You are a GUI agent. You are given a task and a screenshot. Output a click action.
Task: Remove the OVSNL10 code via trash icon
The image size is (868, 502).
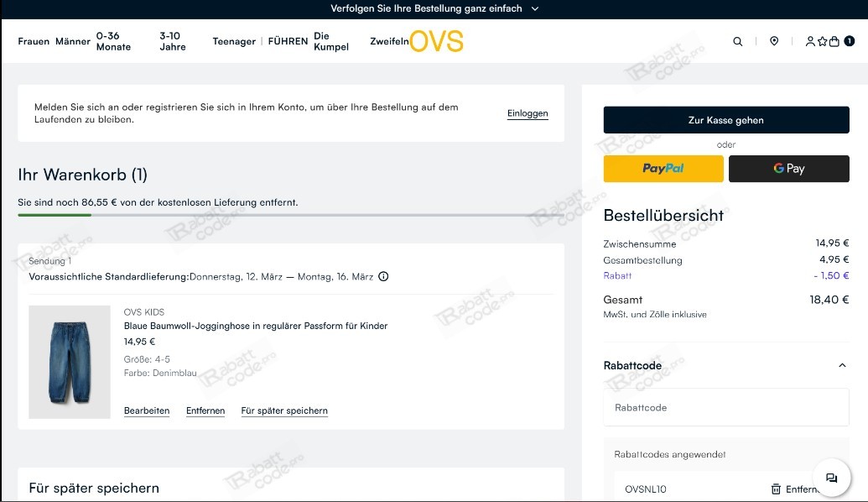[x=774, y=489]
